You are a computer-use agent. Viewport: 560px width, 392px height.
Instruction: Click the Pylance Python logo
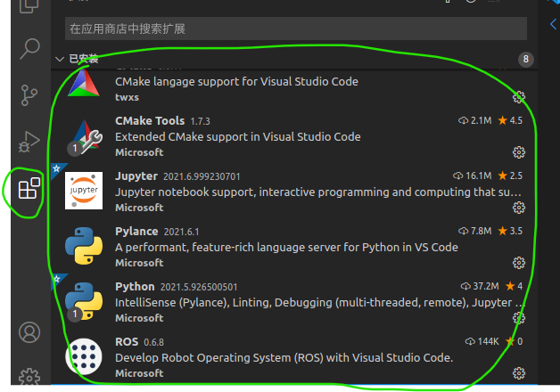pyautogui.click(x=84, y=246)
